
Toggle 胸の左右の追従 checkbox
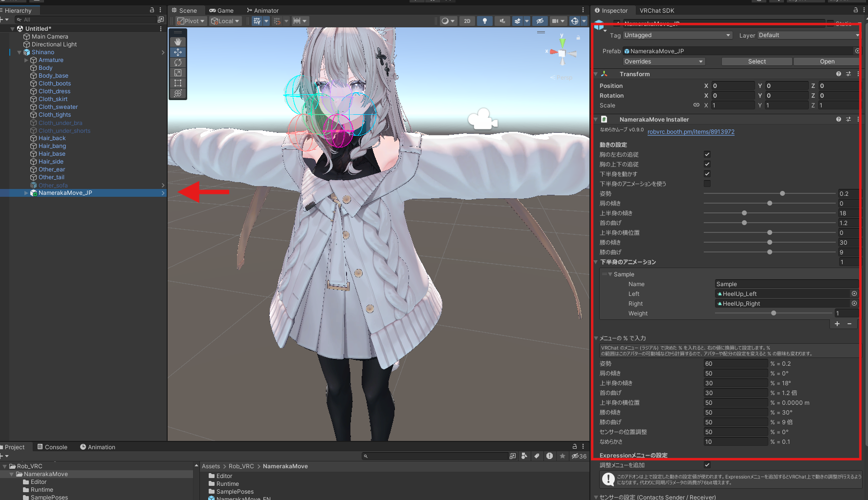click(x=707, y=154)
